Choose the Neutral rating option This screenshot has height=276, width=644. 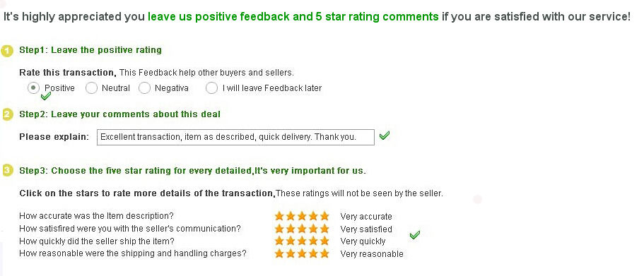pyautogui.click(x=91, y=88)
